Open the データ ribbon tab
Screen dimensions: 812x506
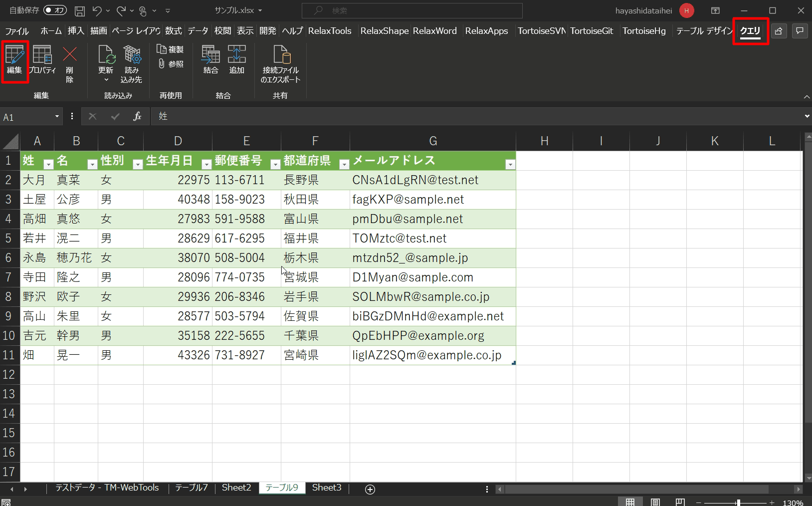pos(198,31)
